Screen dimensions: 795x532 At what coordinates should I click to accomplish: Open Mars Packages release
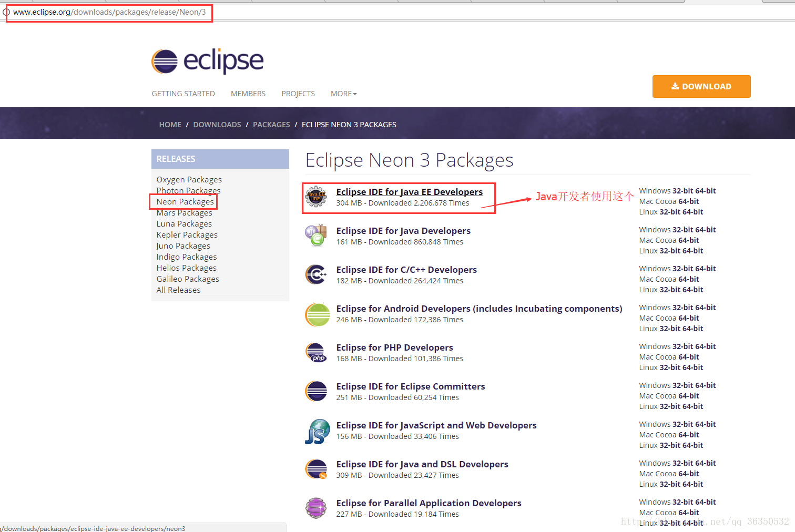tap(184, 213)
